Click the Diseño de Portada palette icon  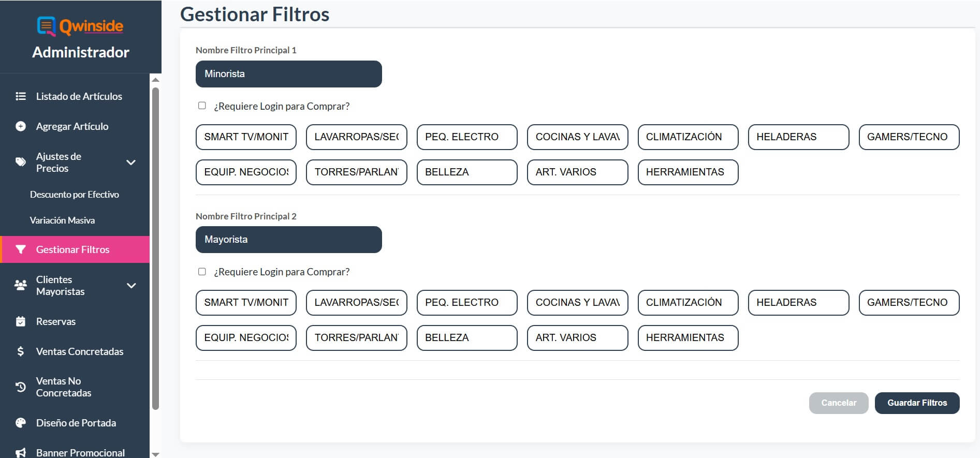tap(21, 423)
